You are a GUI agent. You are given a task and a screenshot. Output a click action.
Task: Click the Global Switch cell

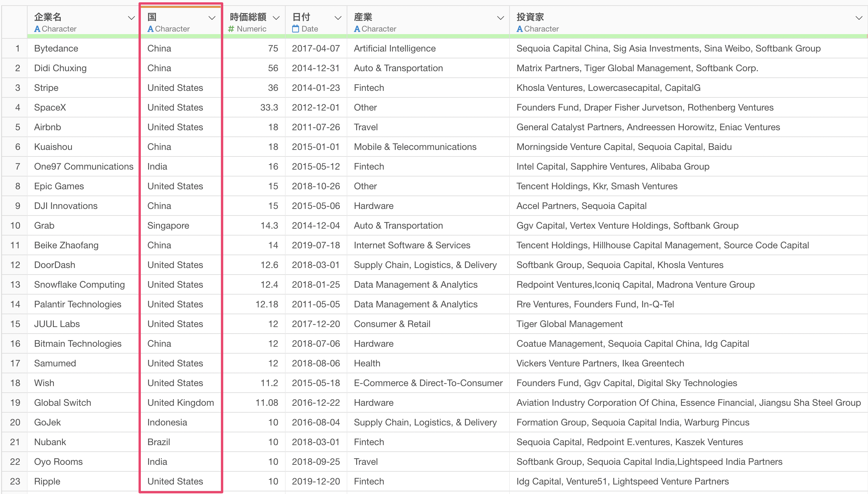(x=83, y=403)
